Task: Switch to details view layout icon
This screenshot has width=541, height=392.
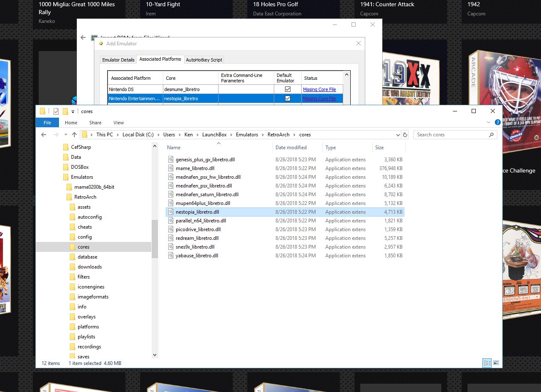Action: coord(487,363)
